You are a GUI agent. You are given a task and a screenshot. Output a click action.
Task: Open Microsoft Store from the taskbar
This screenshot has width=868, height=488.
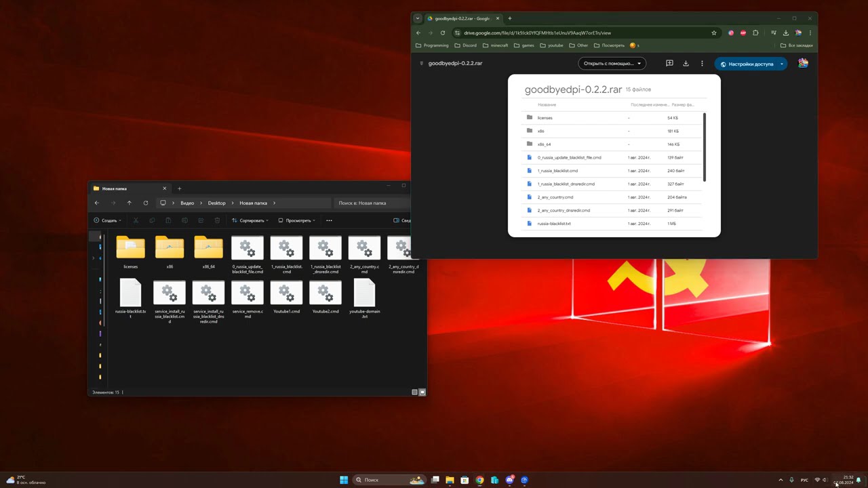point(465,480)
